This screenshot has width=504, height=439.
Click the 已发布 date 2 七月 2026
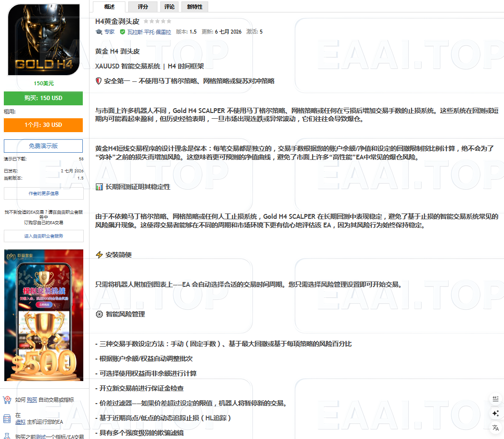(72, 171)
